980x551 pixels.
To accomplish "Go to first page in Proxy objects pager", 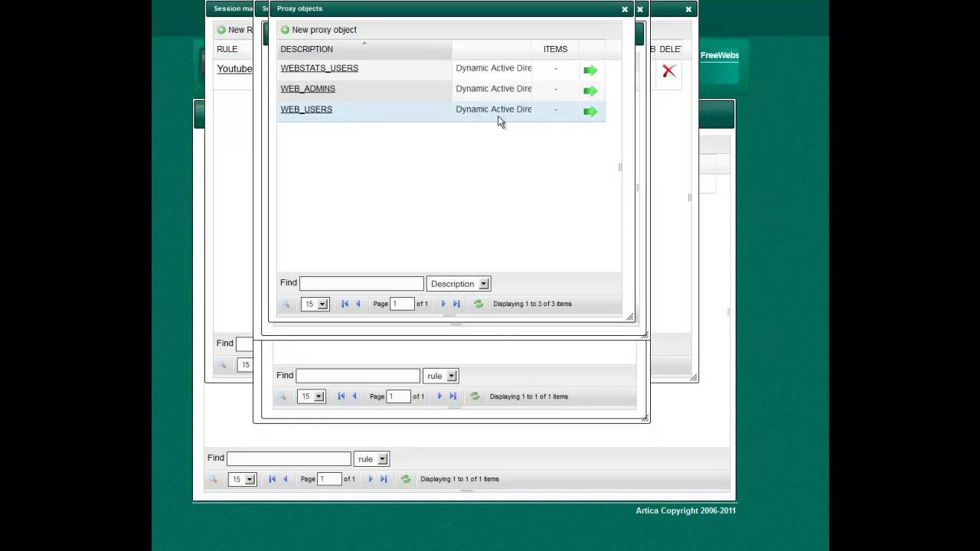I will click(x=345, y=304).
